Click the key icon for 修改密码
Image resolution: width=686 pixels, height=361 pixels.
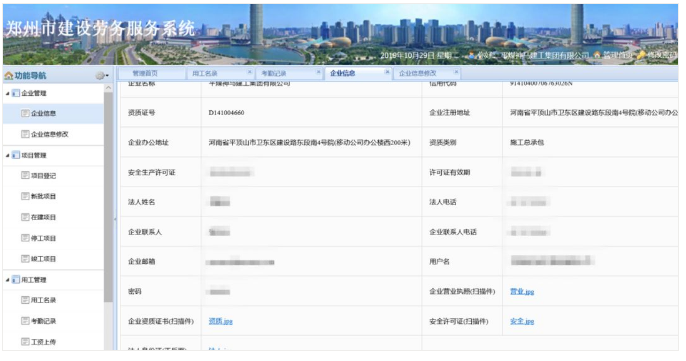coord(641,55)
